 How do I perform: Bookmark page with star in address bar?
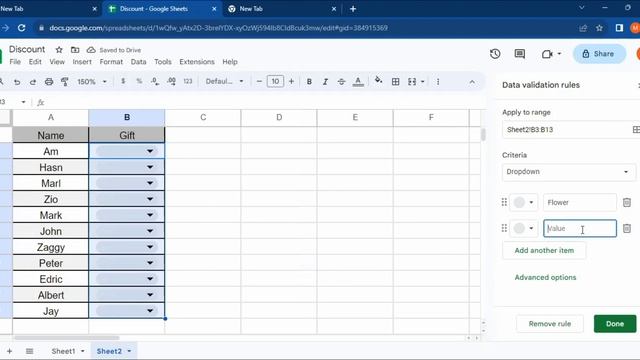599,28
